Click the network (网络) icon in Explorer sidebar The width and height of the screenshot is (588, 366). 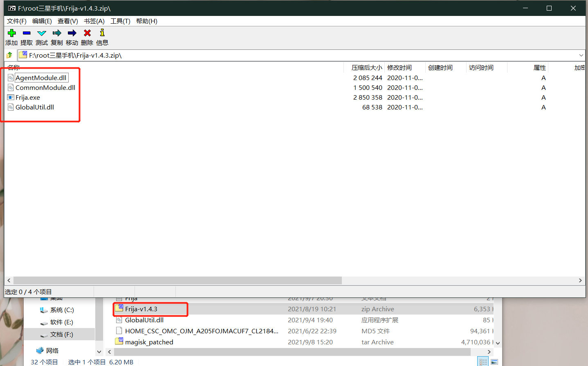pos(40,350)
